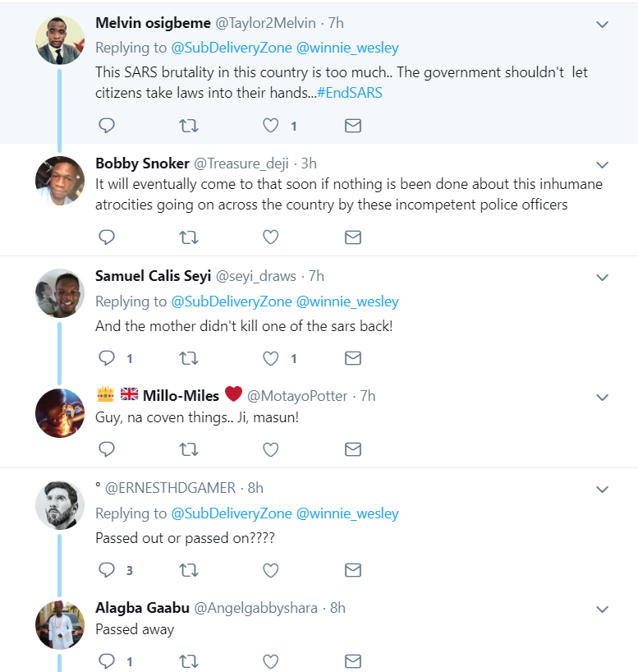Open options menu for Alagba Gaabu's tweet
This screenshot has width=638, height=672.
(x=602, y=610)
